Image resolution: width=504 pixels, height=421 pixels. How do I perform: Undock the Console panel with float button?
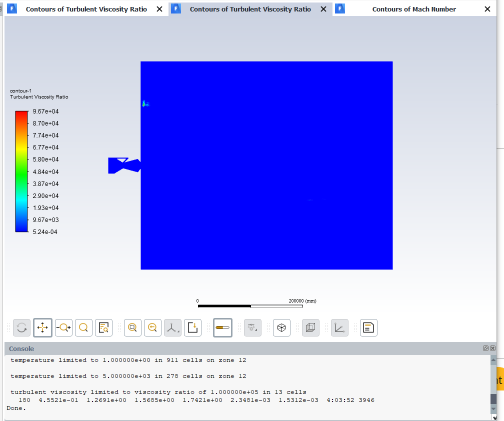485,348
